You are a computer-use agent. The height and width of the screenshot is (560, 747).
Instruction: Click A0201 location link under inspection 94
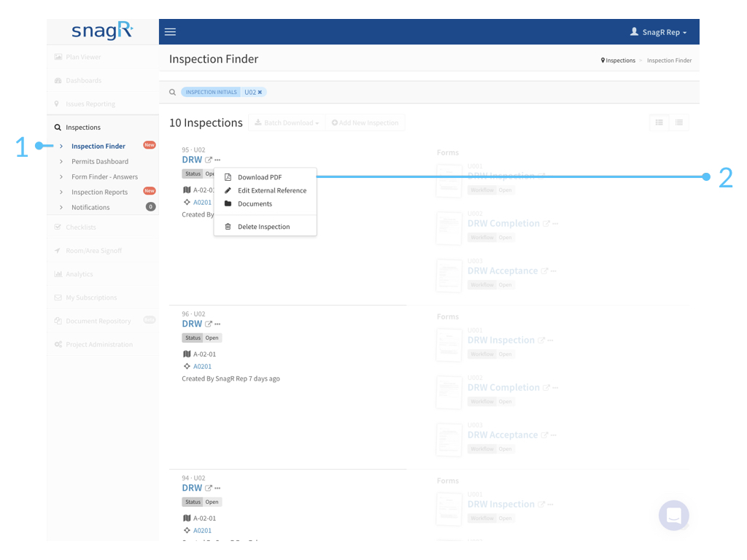point(203,531)
